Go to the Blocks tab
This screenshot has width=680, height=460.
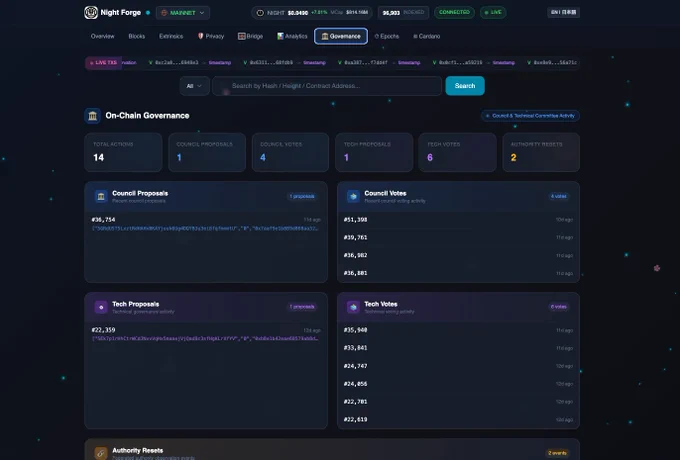[137, 36]
